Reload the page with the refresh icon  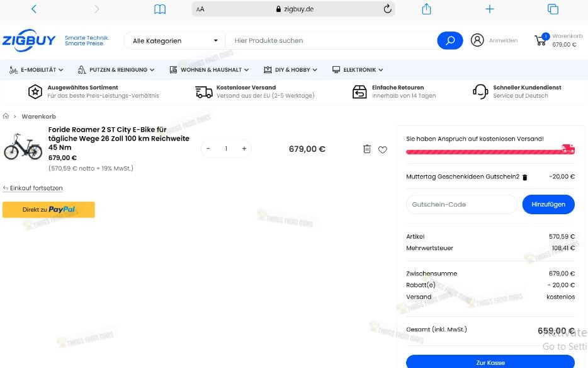(x=387, y=9)
